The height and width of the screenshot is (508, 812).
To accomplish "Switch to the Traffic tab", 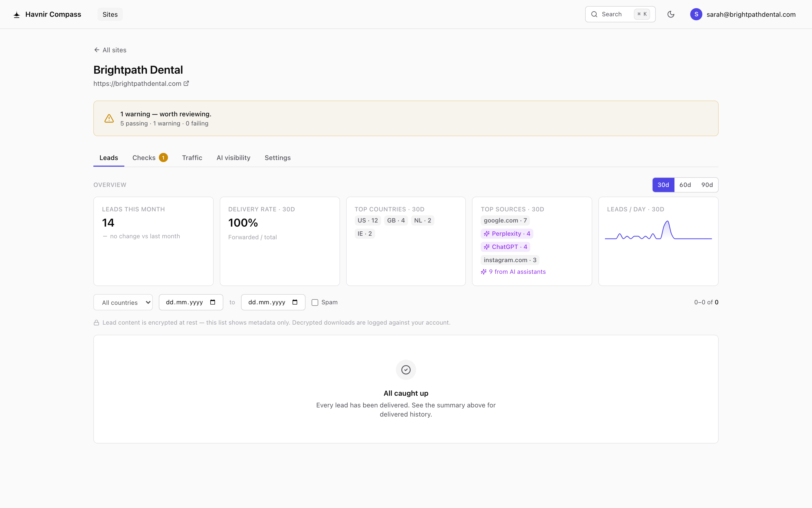I will coord(192,157).
